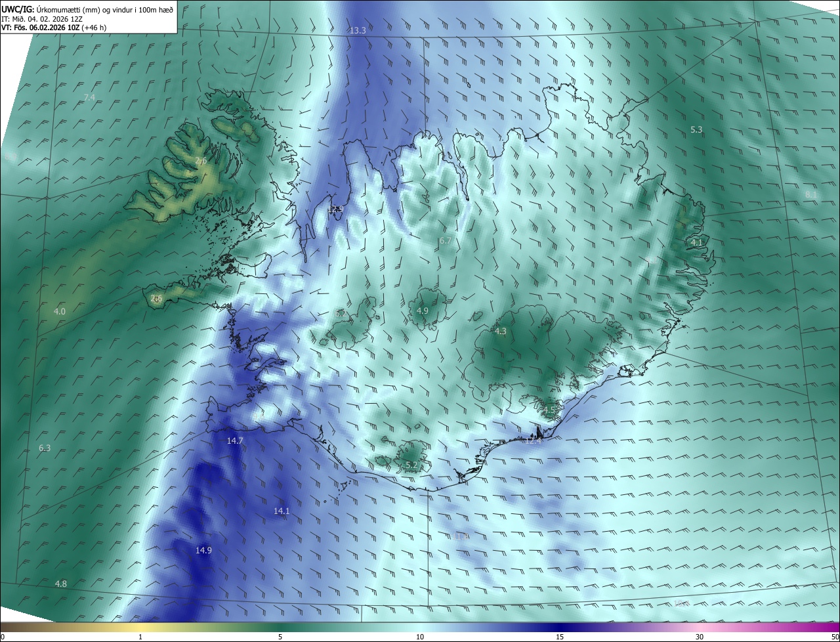This screenshot has width=840, height=642.
Task: Click the 14.1 value south of Iceland
Action: click(x=282, y=511)
